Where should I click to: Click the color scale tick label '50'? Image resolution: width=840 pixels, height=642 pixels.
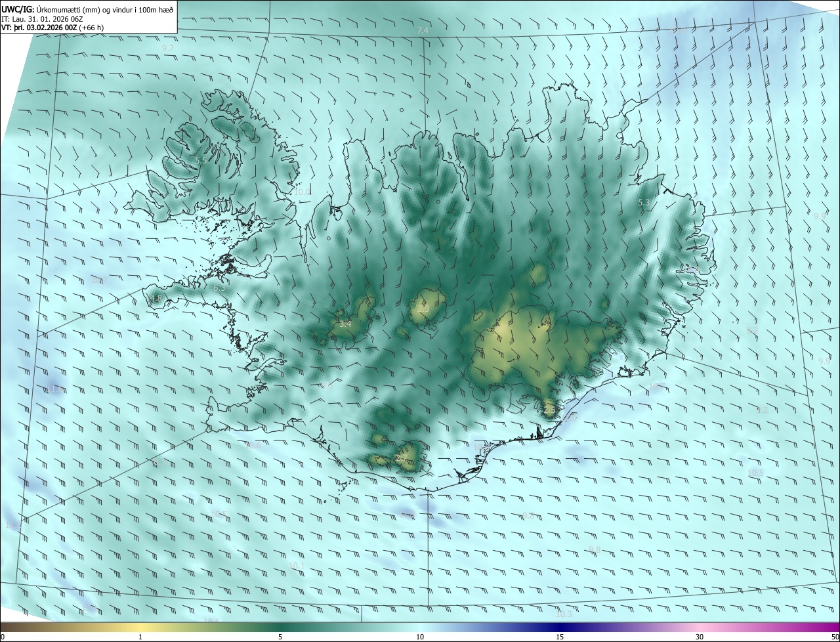[835, 637]
